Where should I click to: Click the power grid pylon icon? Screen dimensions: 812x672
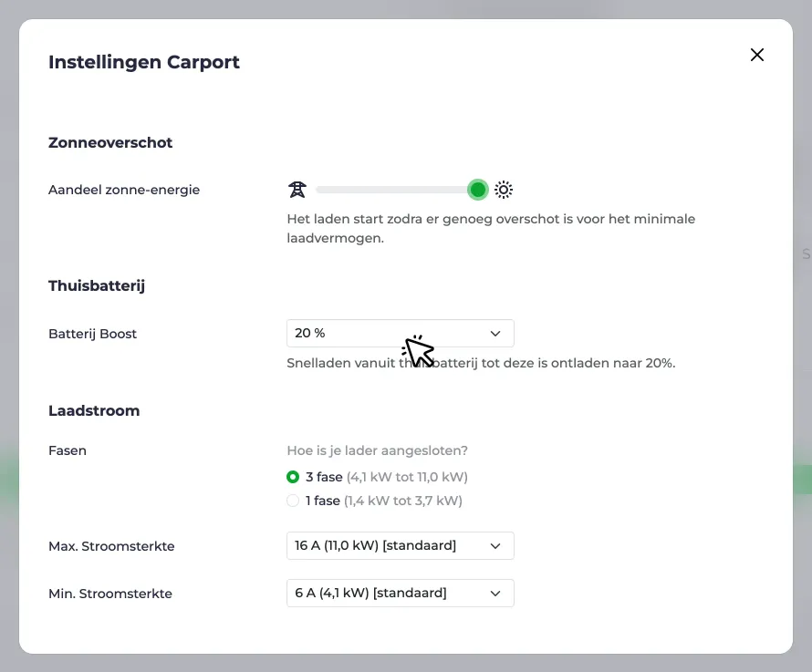click(297, 190)
